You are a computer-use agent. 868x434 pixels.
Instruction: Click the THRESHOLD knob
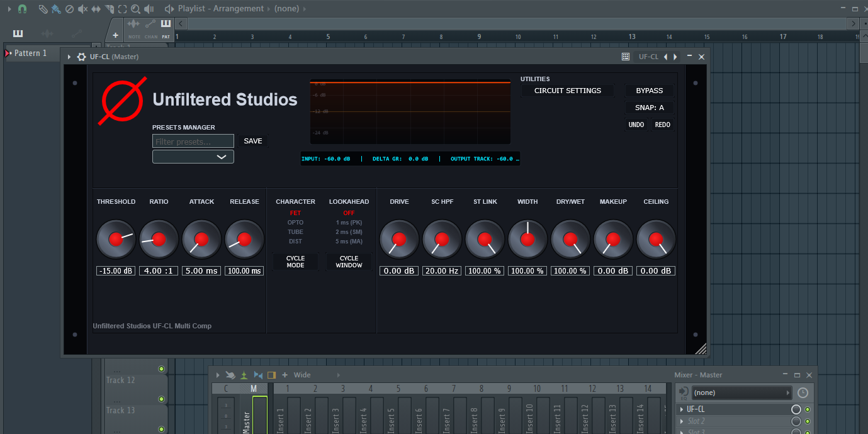(116, 239)
